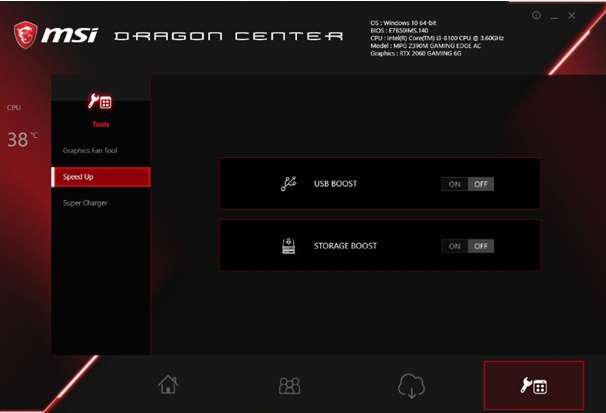Viewport: 606px width, 413px height.
Task: Click the DRAGON CENTER title text
Action: 229,36
